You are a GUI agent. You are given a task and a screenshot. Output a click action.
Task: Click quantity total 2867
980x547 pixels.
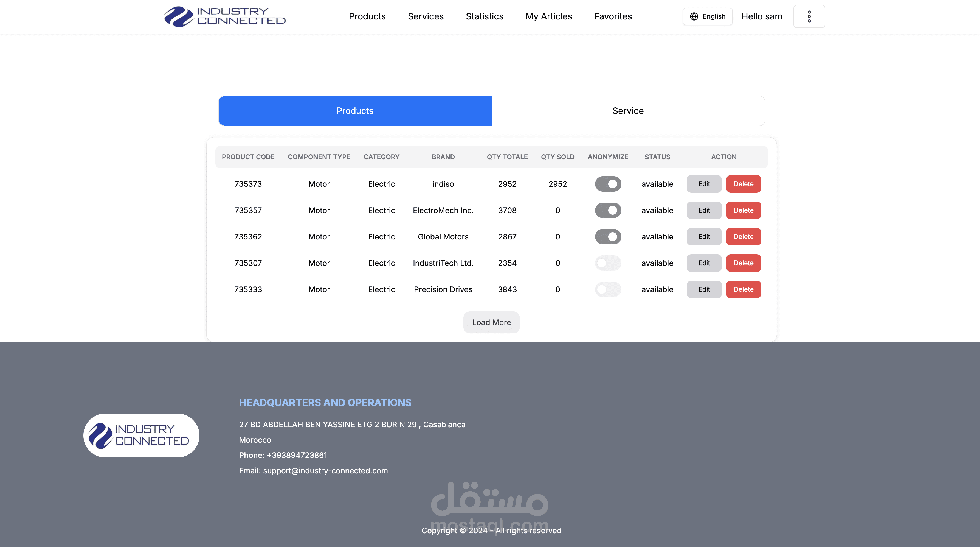tap(507, 236)
